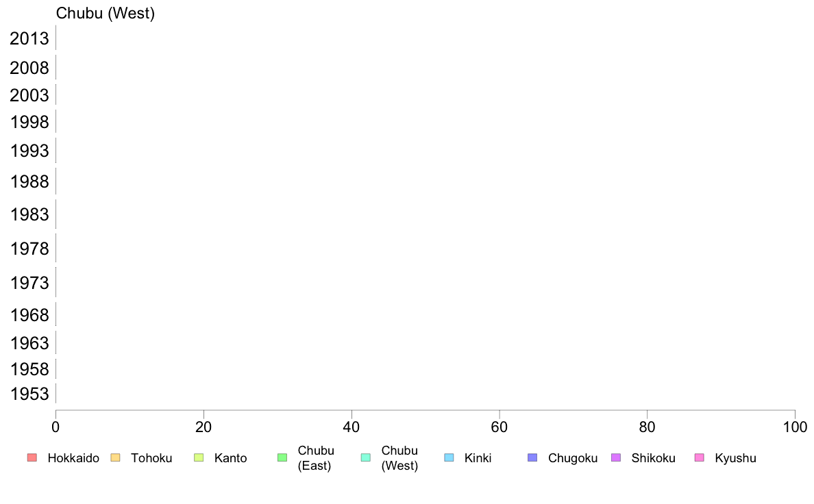This screenshot has width=814, height=504.
Task: Select the 1953 year axis label
Action: click(29, 394)
